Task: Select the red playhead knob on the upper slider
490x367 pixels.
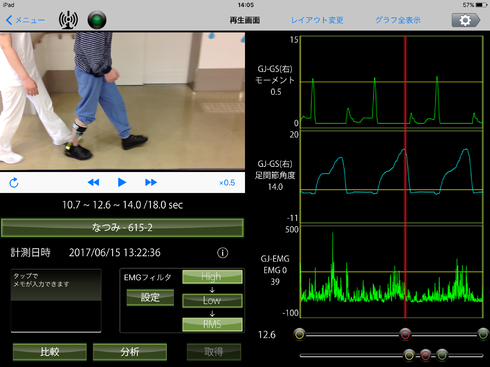Action: [405, 334]
